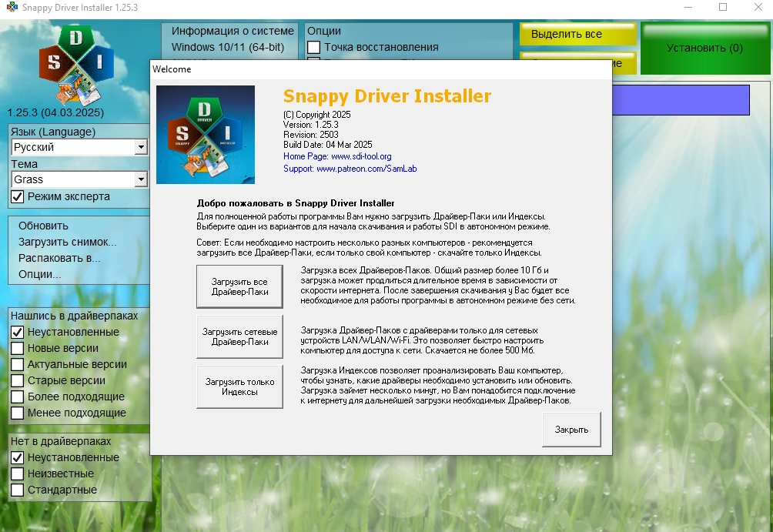Image resolution: width=773 pixels, height=532 pixels.
Task: Click the Snappy Driver Installer title bar icon
Action: [x=11, y=8]
